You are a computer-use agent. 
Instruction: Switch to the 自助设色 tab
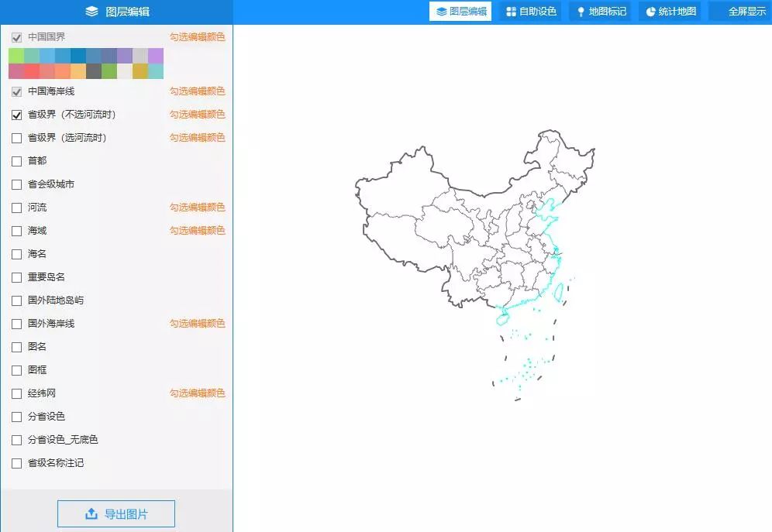tap(531, 12)
